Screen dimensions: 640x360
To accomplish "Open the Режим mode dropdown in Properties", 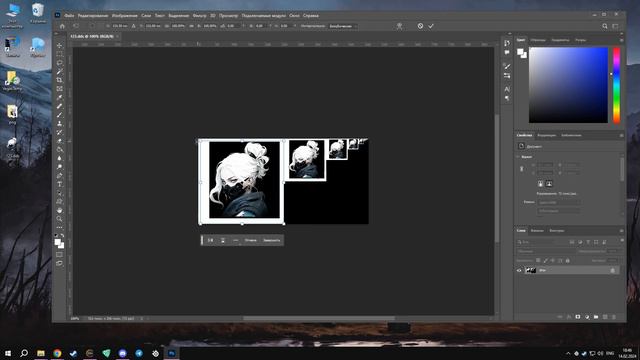I will [558, 202].
